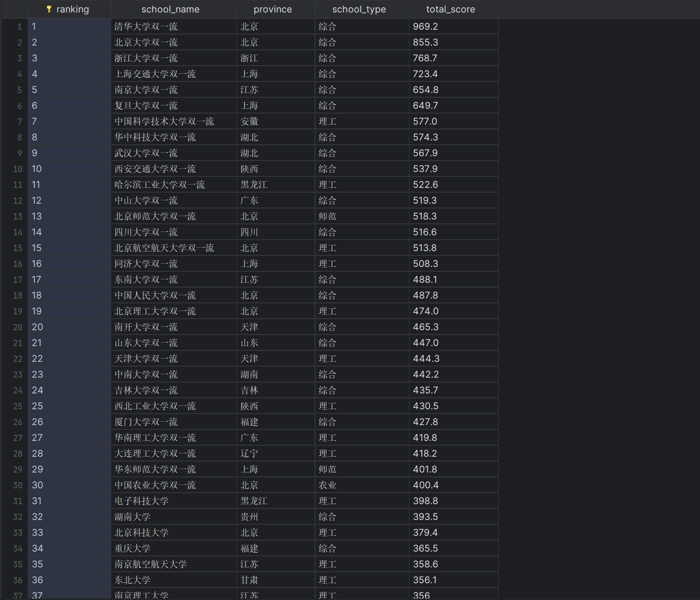Select the cell 清华大学双一流
This screenshot has height=600, width=700.
(x=174, y=26)
